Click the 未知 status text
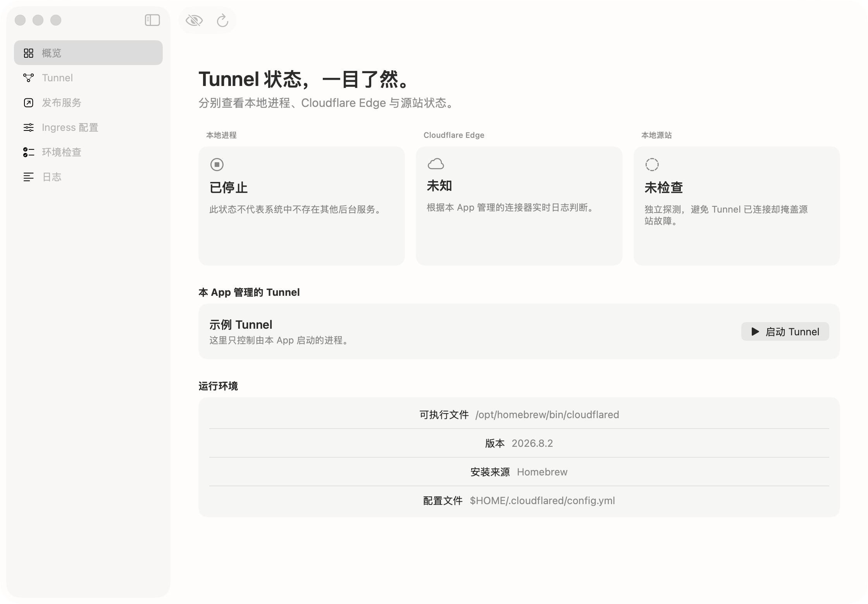The image size is (868, 604). 439,186
